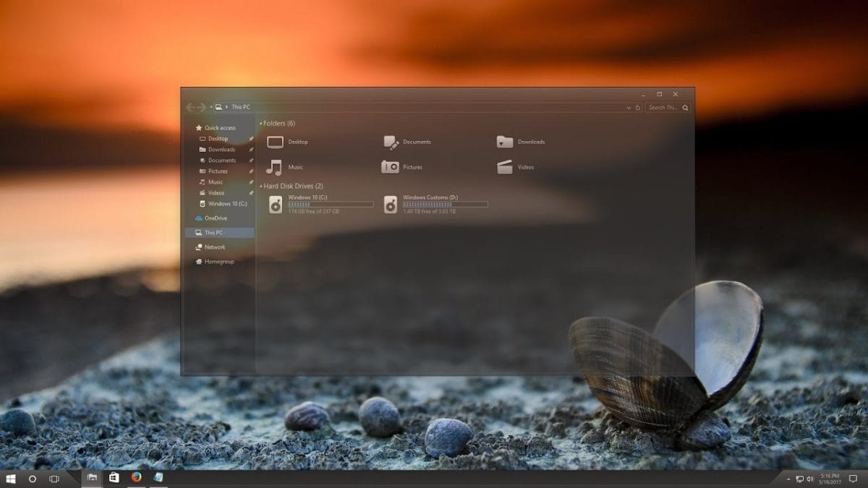Open the Documents folder icon
This screenshot has width=868, height=488.
(393, 142)
